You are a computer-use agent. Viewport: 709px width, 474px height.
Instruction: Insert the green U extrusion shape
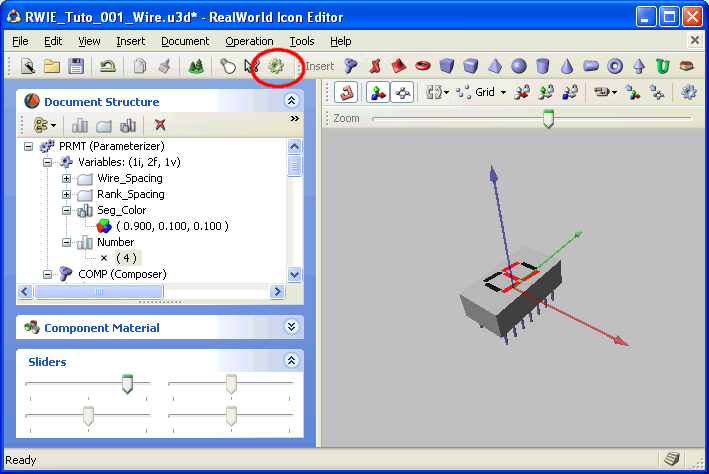click(662, 66)
